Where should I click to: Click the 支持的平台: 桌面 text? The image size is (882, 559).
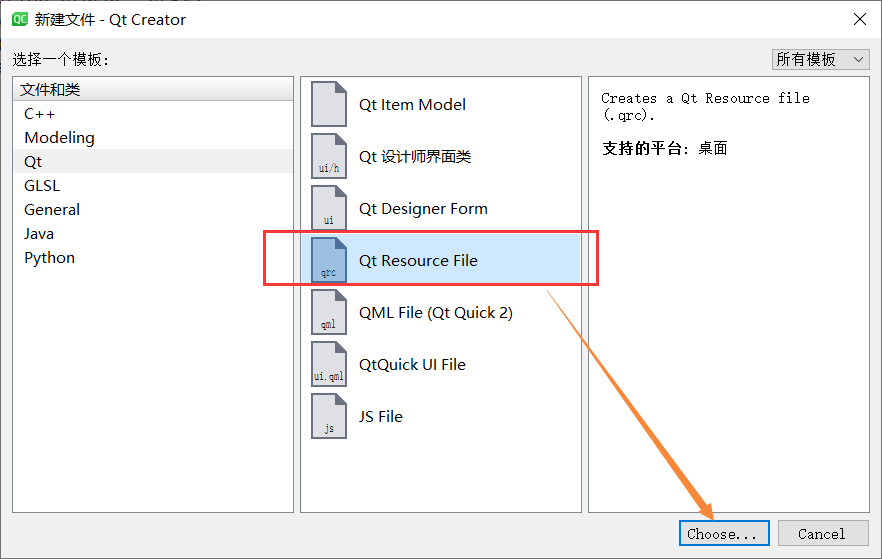click(664, 148)
